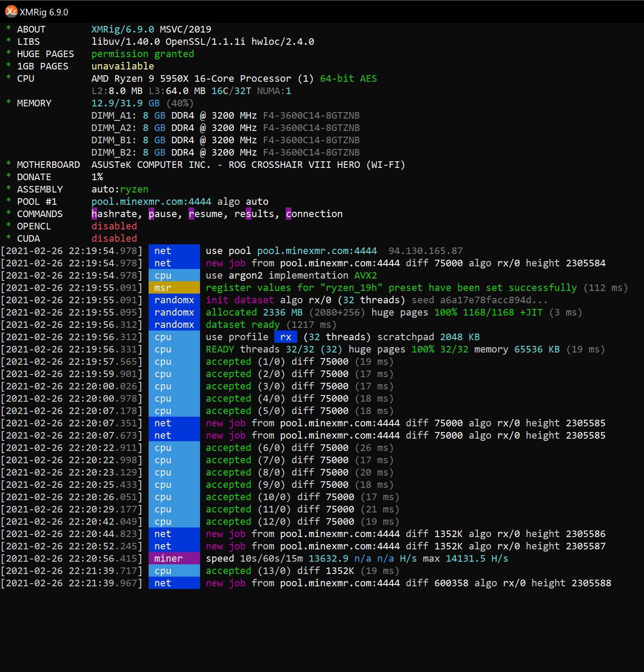Click 'scratchpad 2048 KB' text
Viewport: 644px width, 672px height.
pyautogui.click(x=428, y=337)
